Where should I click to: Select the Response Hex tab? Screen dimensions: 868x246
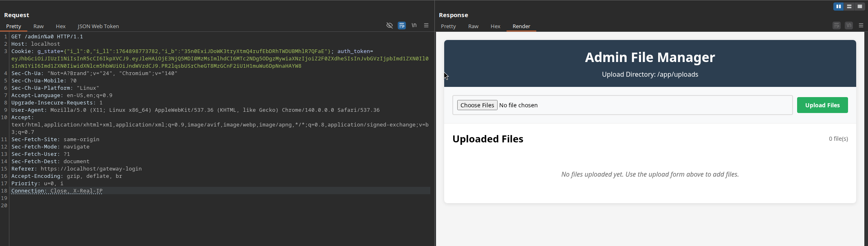(x=495, y=26)
